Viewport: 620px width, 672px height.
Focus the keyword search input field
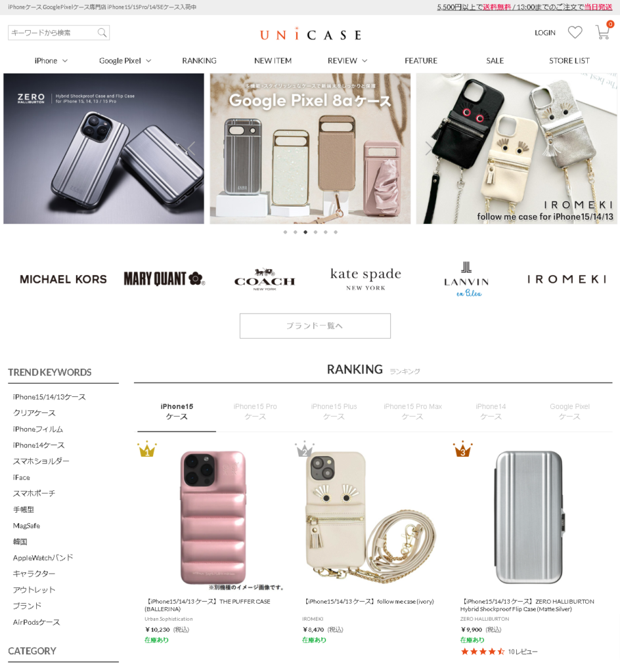coord(54,33)
